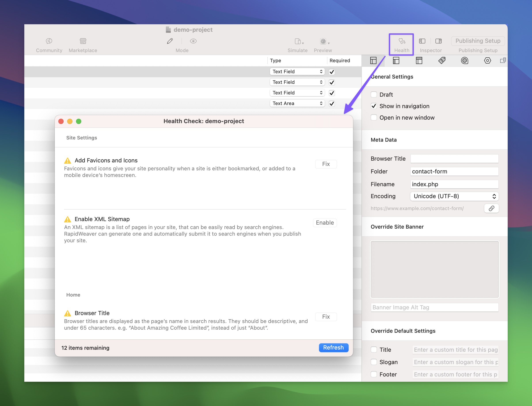Uncheck Show in navigation

coord(374,106)
